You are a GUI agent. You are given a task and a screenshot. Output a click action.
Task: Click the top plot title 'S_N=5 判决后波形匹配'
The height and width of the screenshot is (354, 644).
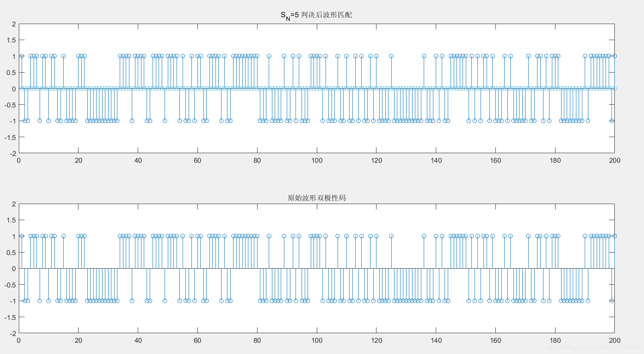point(316,15)
